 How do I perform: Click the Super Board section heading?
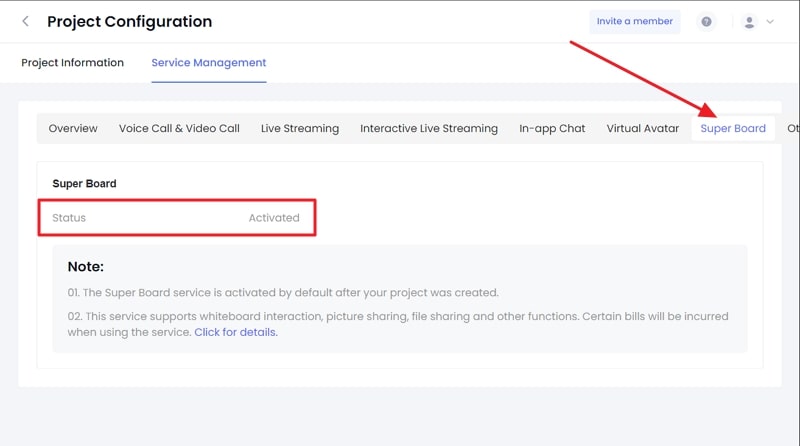pos(84,184)
